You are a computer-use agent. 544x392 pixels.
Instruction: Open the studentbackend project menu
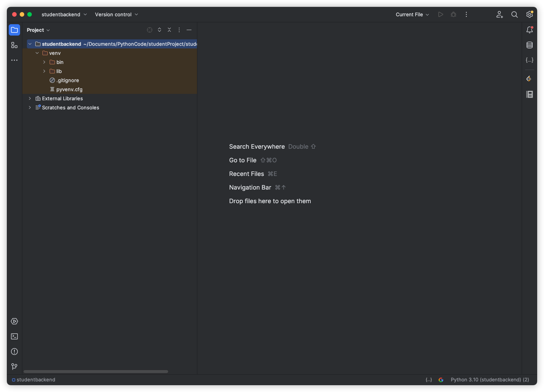pos(64,14)
